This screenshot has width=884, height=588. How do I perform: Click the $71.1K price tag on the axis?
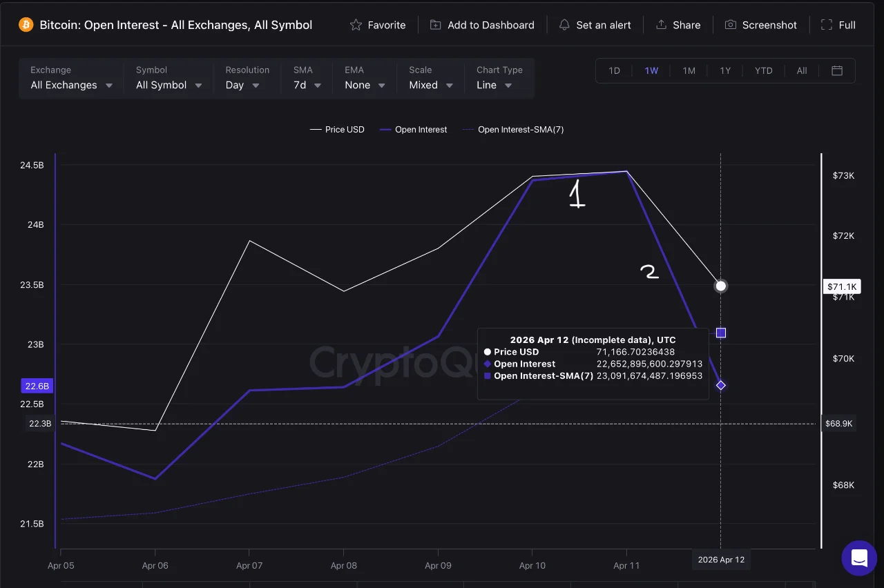(842, 286)
